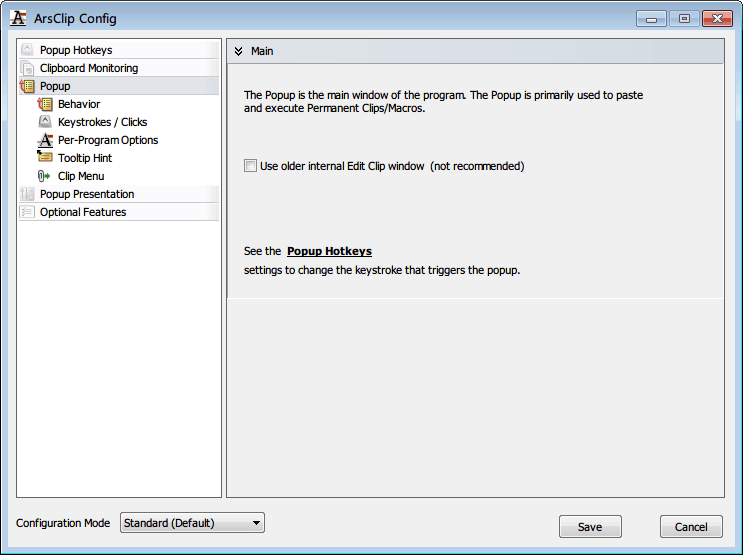Screen dimensions: 743x555
Task: Click the Keystrokes / Clicks key icon
Action: click(x=45, y=122)
